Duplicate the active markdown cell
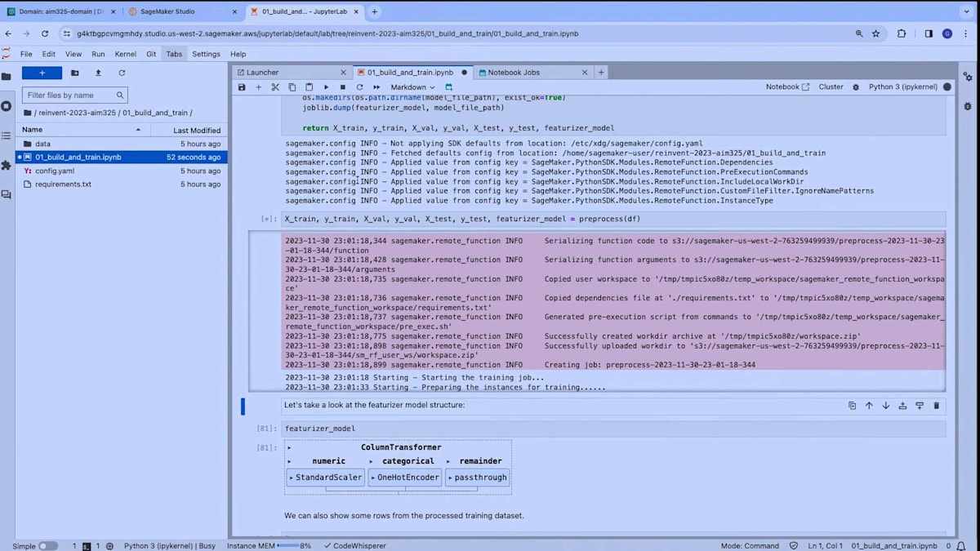980x551 pixels. click(852, 406)
